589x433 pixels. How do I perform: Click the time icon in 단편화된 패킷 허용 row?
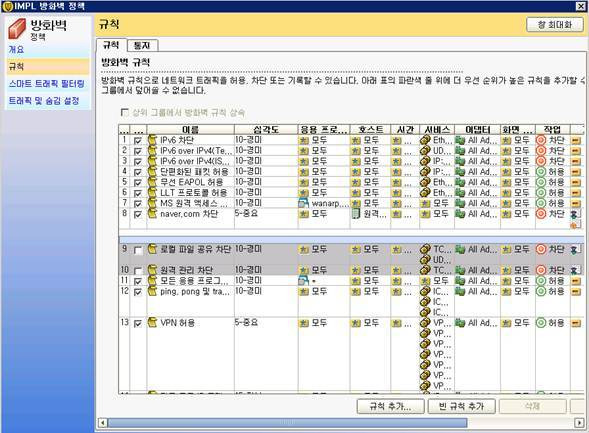tap(396, 172)
